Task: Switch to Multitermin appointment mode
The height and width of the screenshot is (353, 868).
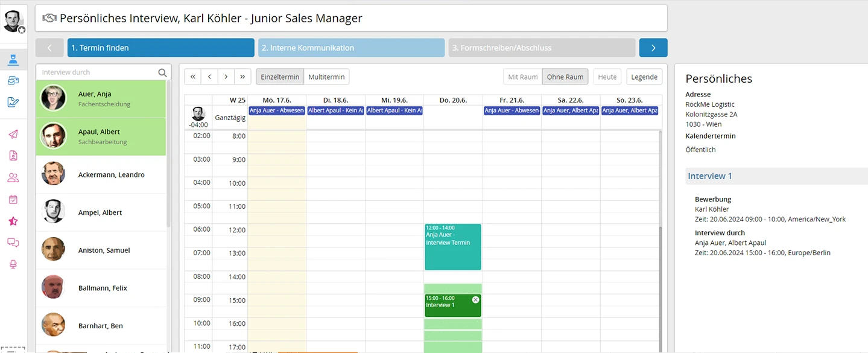Action: coord(326,77)
